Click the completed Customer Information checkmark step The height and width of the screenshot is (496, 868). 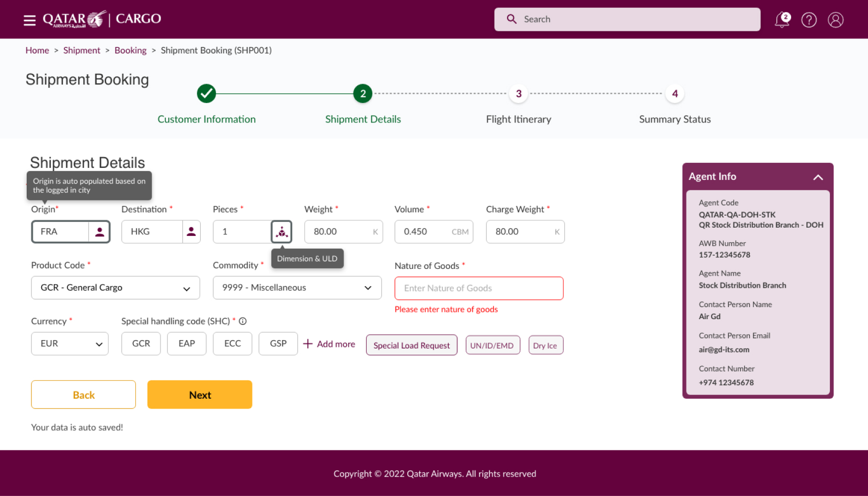point(207,94)
